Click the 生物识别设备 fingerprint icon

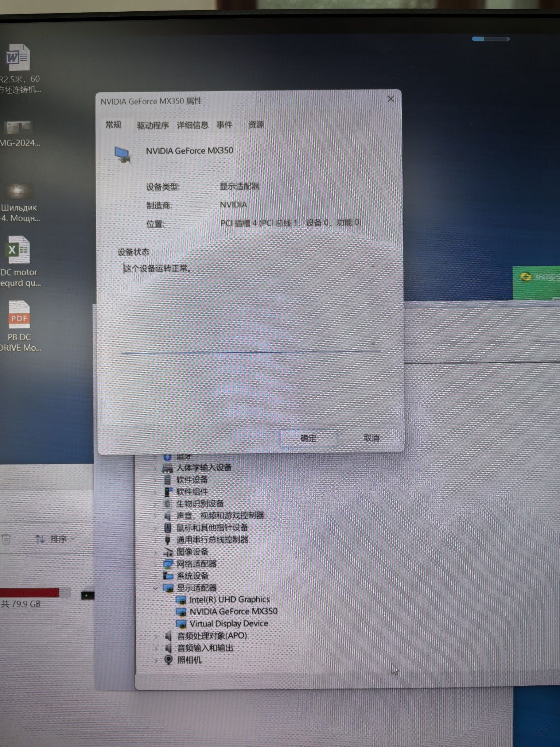[x=167, y=504]
